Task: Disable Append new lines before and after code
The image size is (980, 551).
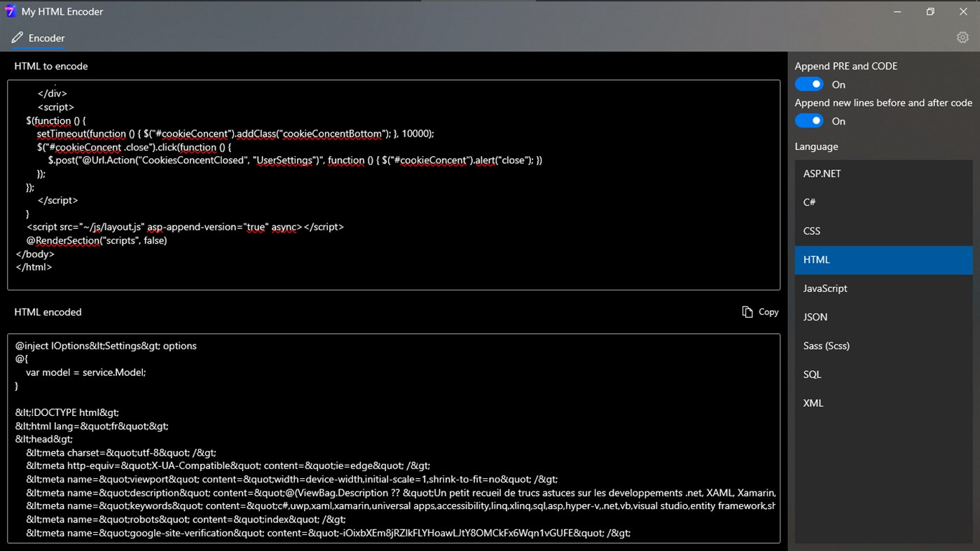Action: 808,120
